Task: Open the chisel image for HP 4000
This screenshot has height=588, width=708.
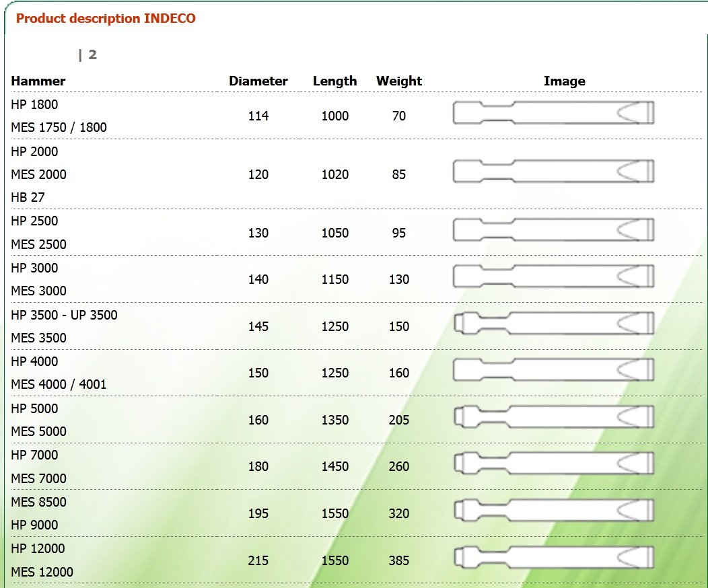Action: 554,369
